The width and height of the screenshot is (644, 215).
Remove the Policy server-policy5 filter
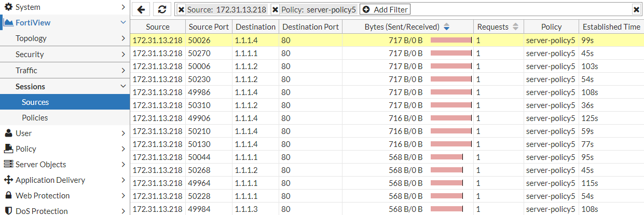275,9
